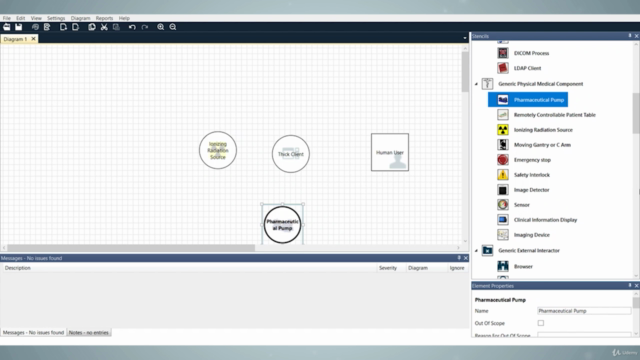Click the canvas horizontal scrollbar thumb
Screen dimensions: 640x360
(131, 248)
